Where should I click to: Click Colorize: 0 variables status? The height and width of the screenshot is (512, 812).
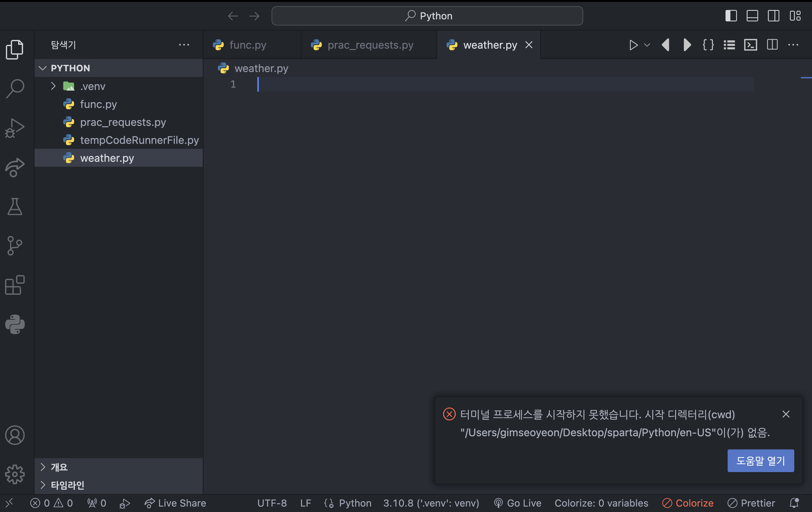point(601,503)
